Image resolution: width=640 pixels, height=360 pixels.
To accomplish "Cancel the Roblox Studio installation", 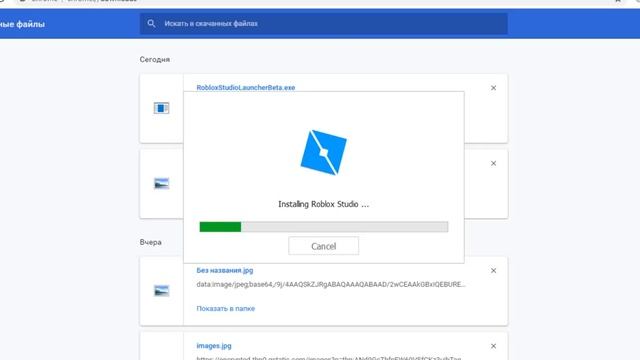I will pyautogui.click(x=323, y=246).
